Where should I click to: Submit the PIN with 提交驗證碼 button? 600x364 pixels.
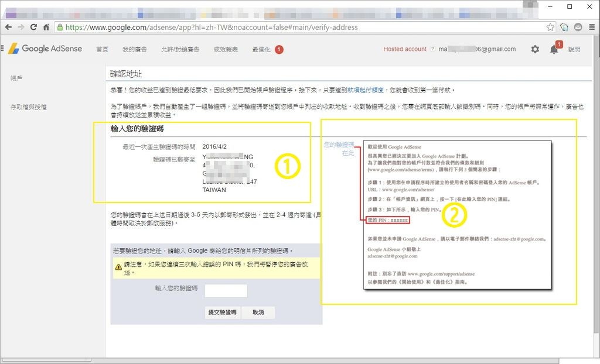[222, 313]
